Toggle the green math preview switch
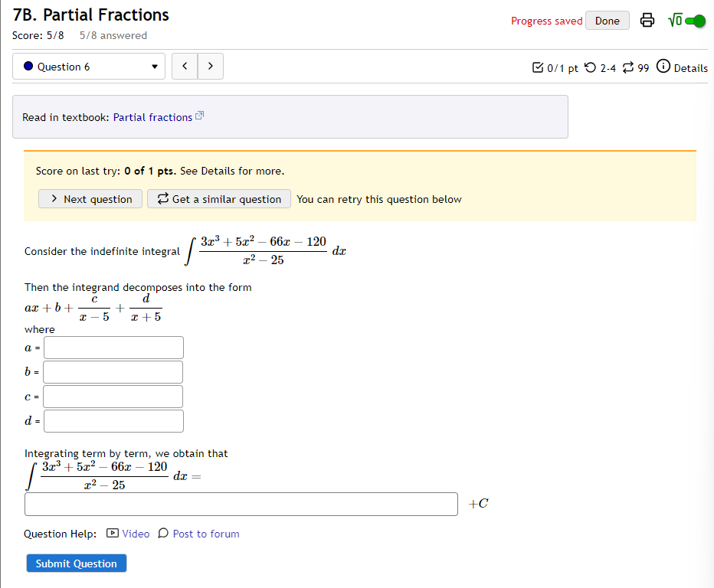Image resolution: width=714 pixels, height=588 pixels. (x=696, y=21)
